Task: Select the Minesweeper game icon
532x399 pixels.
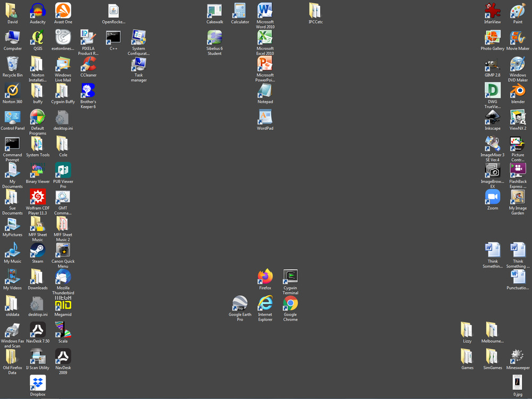Action: click(518, 356)
